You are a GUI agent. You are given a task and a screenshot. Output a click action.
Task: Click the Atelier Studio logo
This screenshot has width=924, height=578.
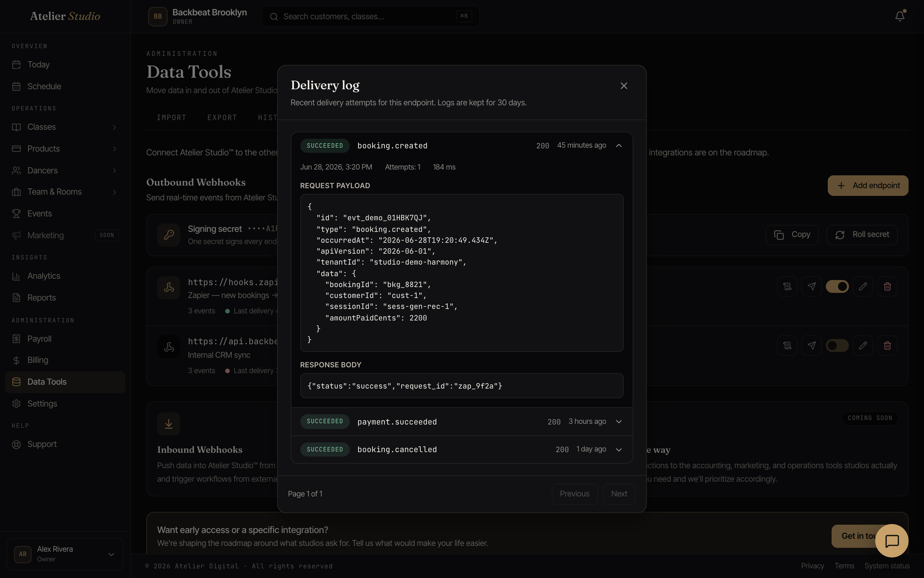[65, 16]
